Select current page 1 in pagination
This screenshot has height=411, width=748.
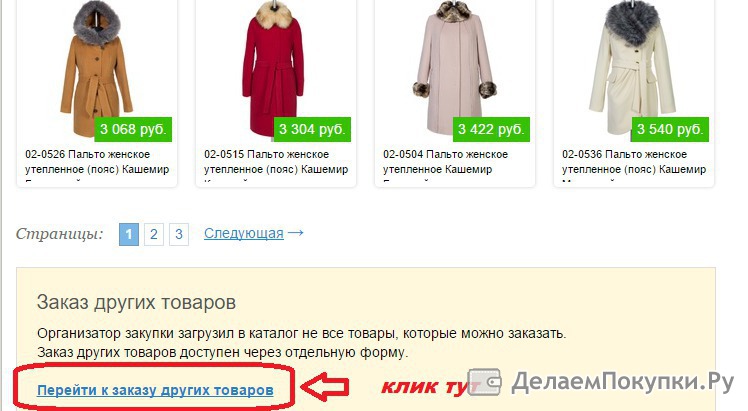coord(129,234)
